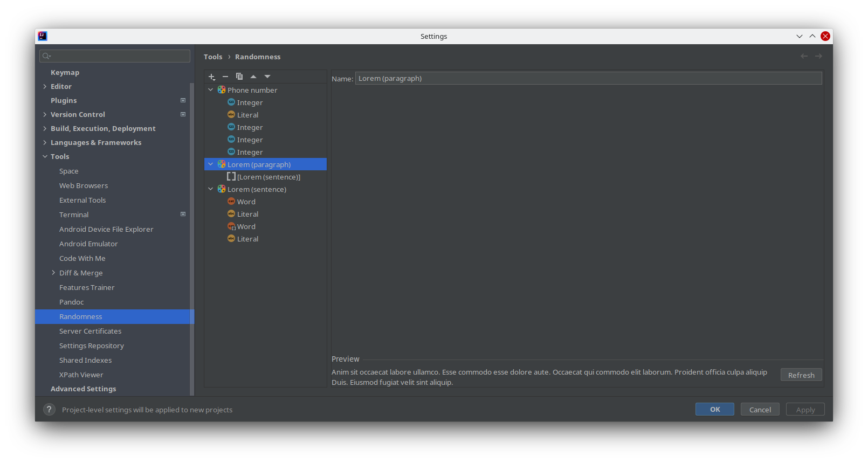The image size is (868, 463).
Task: Click the Phone number template icon
Action: tap(222, 90)
